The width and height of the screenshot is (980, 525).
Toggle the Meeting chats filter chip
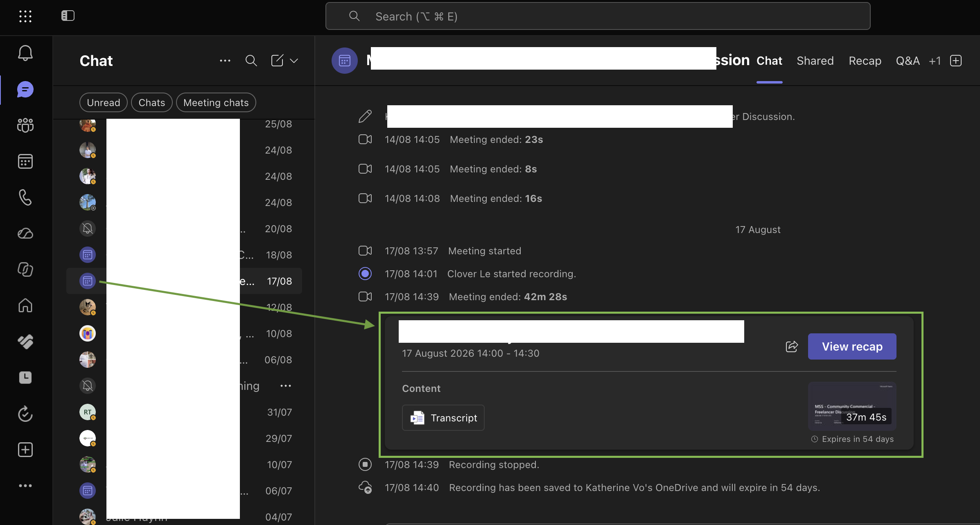click(x=216, y=102)
